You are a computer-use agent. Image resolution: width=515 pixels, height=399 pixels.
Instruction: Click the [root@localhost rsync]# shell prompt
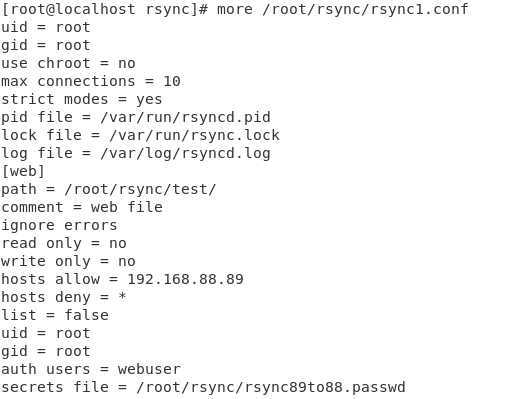point(105,9)
